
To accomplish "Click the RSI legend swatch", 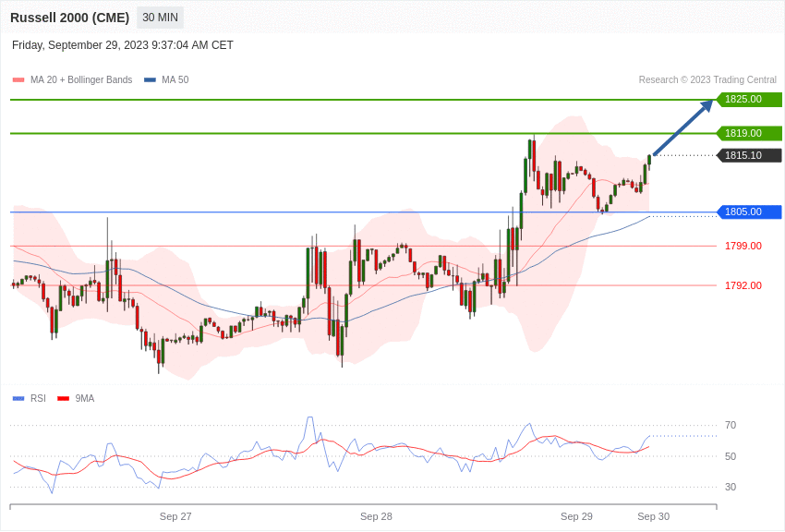I will pyautogui.click(x=18, y=398).
